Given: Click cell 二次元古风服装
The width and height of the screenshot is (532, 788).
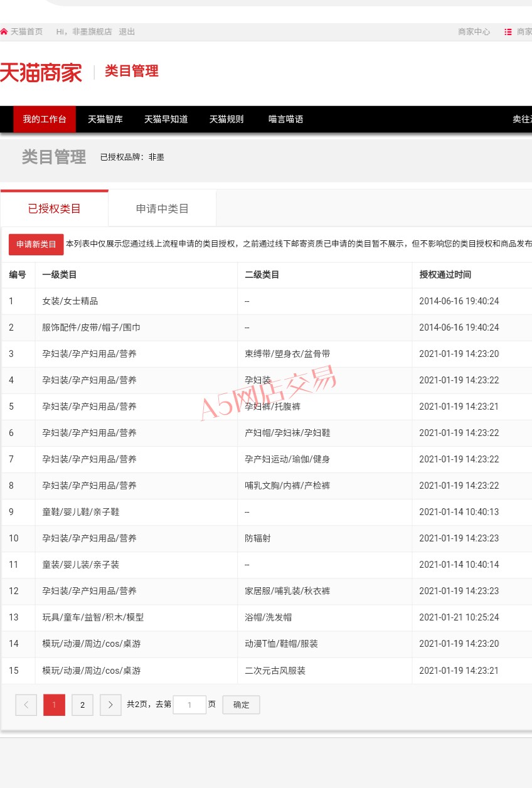Looking at the screenshot, I should [x=275, y=671].
